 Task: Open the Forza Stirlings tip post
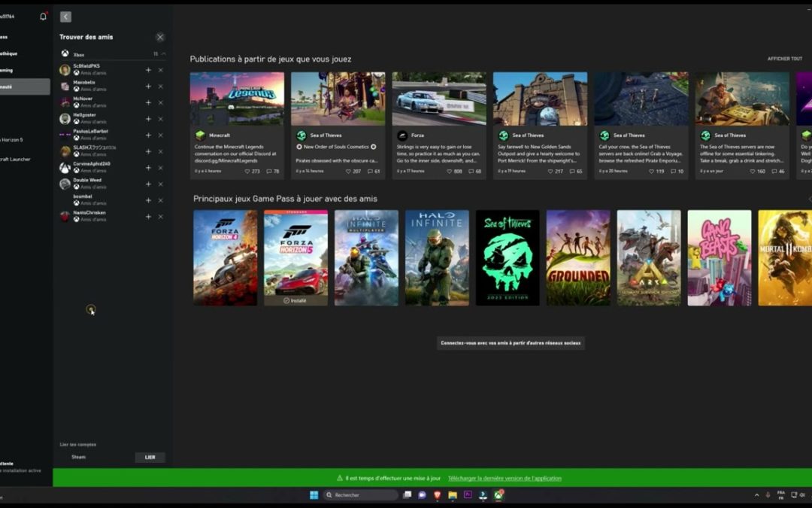(439, 126)
